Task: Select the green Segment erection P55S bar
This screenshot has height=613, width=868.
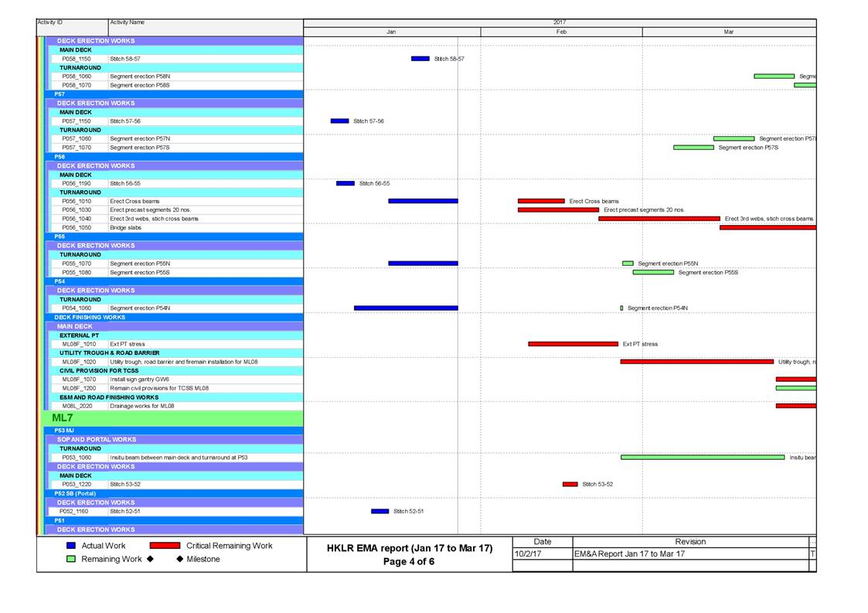Action: 653,272
